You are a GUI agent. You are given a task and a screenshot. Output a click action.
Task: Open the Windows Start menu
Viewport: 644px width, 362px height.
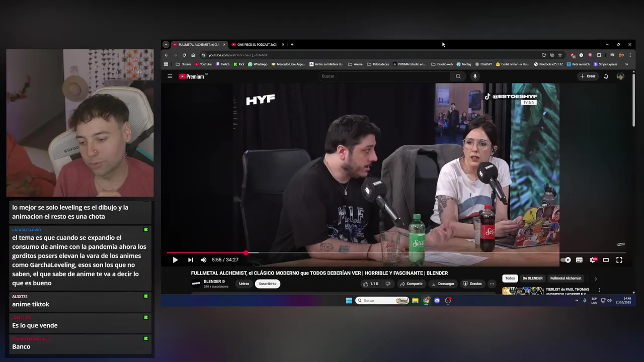pos(349,301)
